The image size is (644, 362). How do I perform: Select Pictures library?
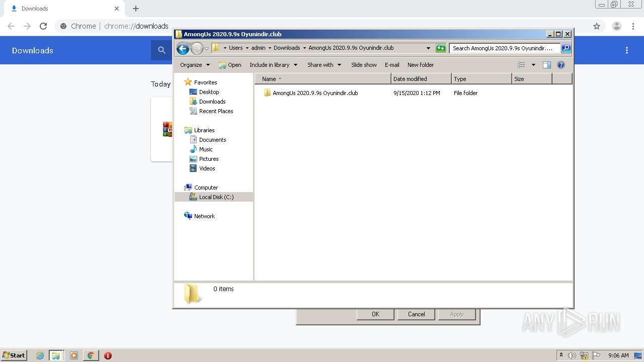pos(209,159)
